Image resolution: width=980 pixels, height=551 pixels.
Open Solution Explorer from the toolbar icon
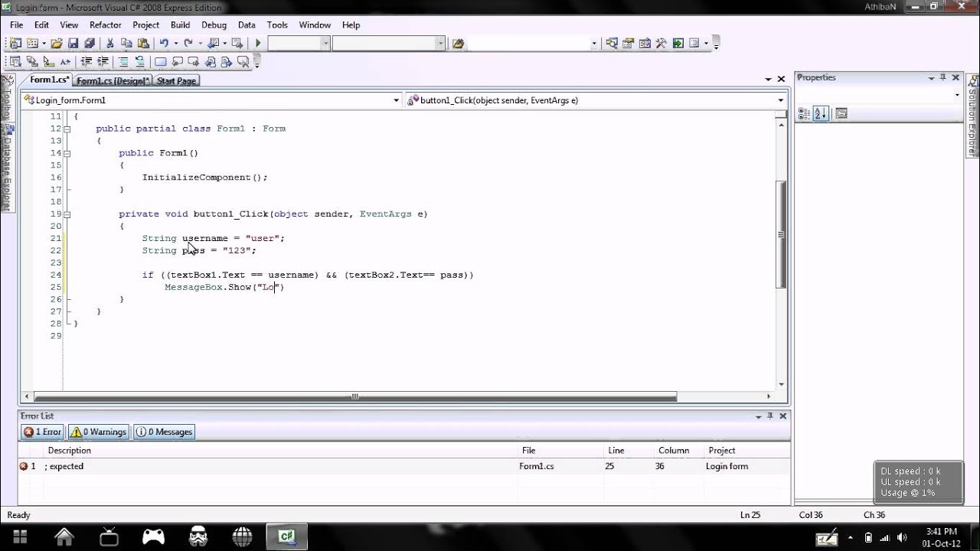(612, 44)
